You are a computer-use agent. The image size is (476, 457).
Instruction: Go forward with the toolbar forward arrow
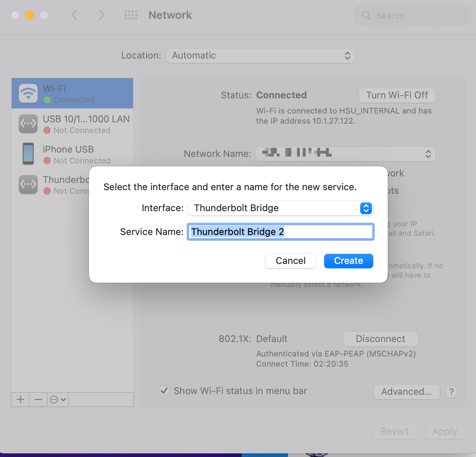101,15
